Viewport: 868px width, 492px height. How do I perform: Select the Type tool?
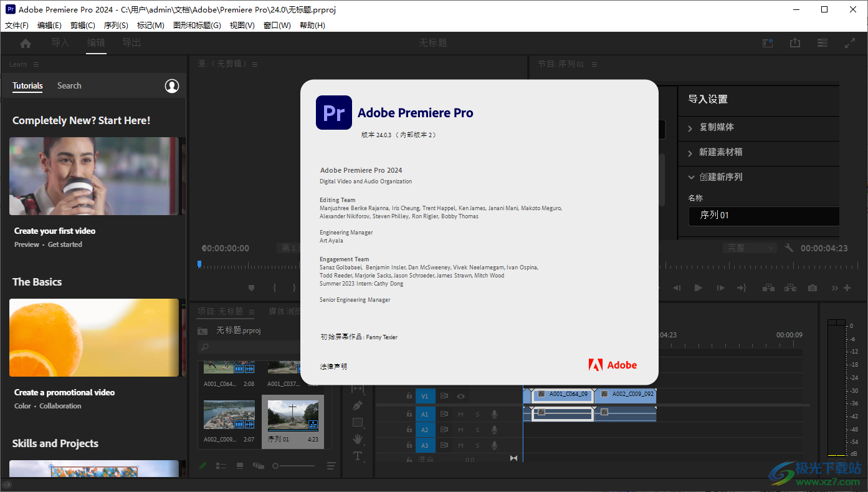358,456
